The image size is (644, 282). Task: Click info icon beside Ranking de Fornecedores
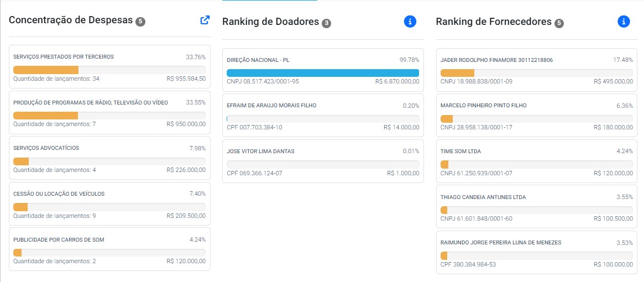tap(624, 22)
